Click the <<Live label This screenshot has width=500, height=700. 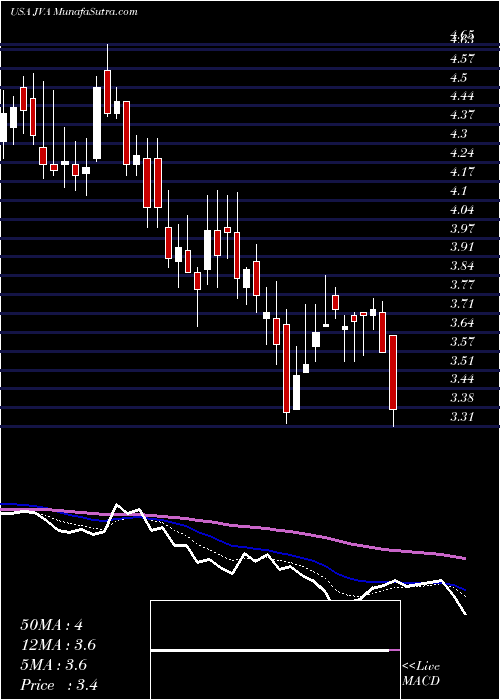[x=421, y=667]
